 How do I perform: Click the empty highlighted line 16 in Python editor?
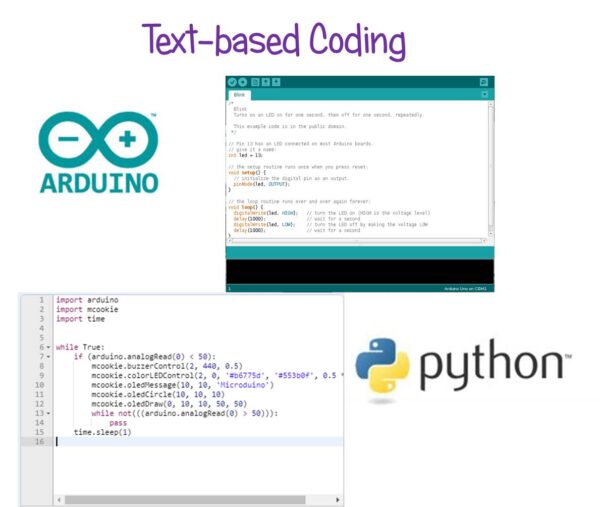[x=199, y=442]
